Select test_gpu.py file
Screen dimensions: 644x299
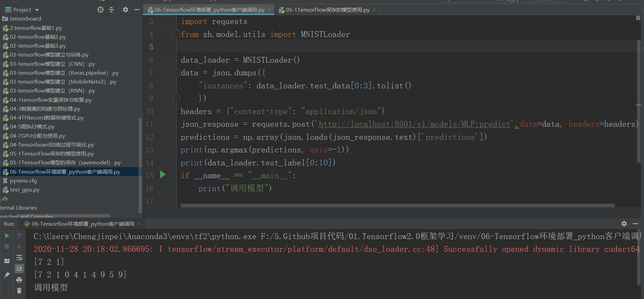pos(25,190)
